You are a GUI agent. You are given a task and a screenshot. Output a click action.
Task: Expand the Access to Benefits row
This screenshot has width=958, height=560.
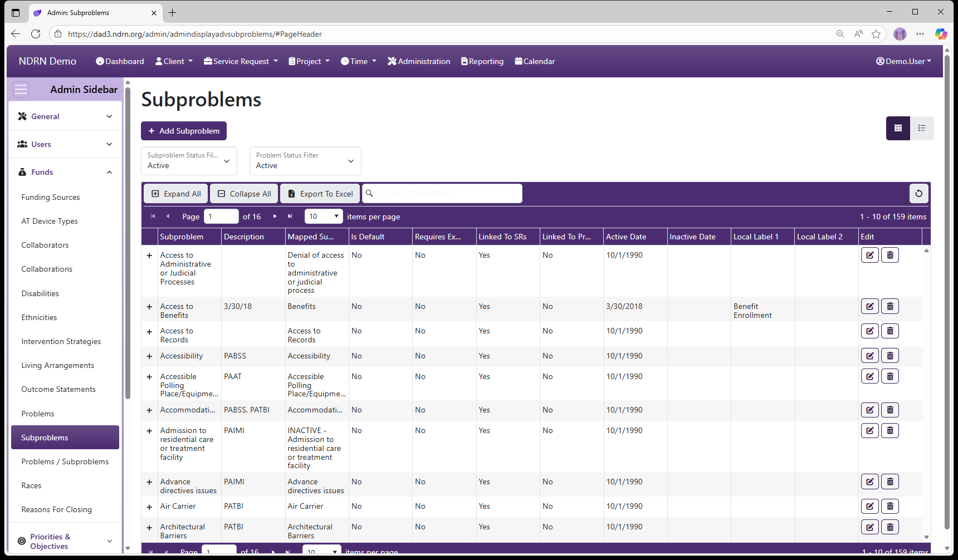149,307
